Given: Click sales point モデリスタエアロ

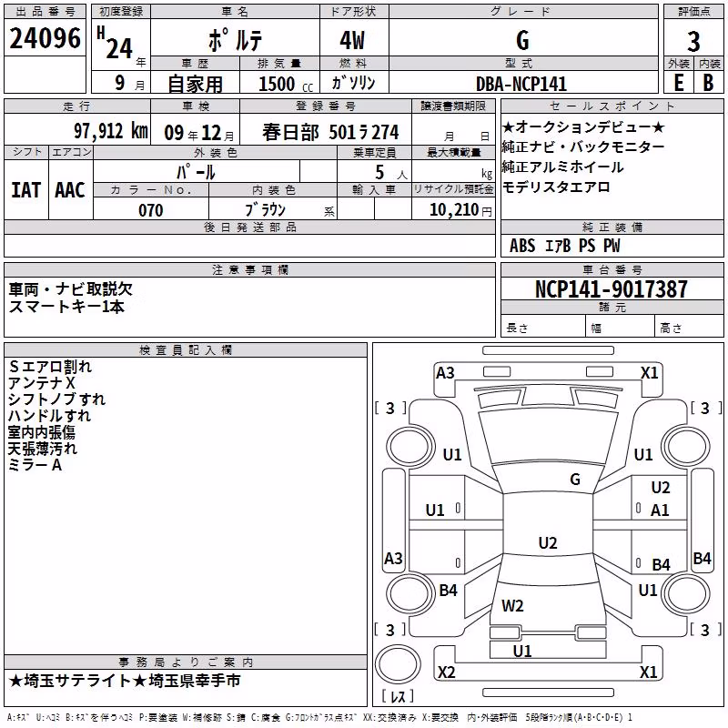Looking at the screenshot, I should pos(556,187).
